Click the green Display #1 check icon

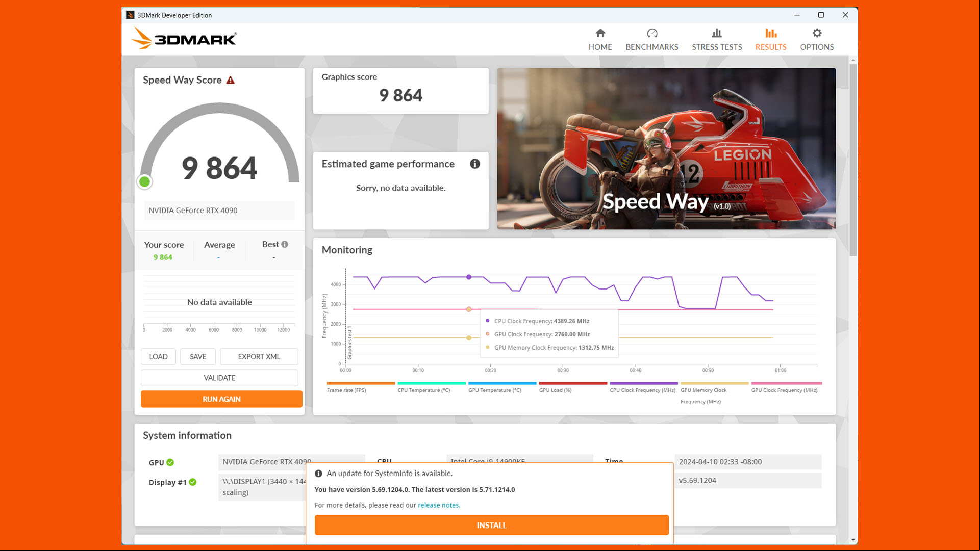point(193,482)
